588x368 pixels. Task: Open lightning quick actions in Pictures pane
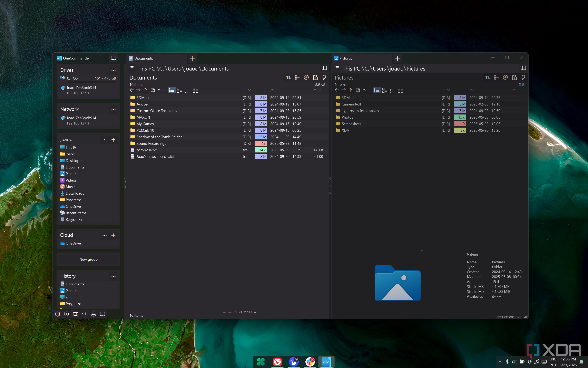523,77
